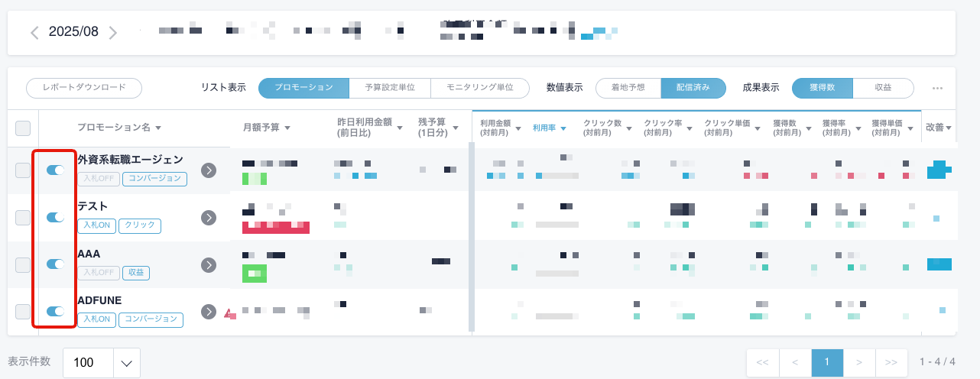Open detail arrow for テスト row
Screen dimensions: 980x379
click(x=209, y=218)
